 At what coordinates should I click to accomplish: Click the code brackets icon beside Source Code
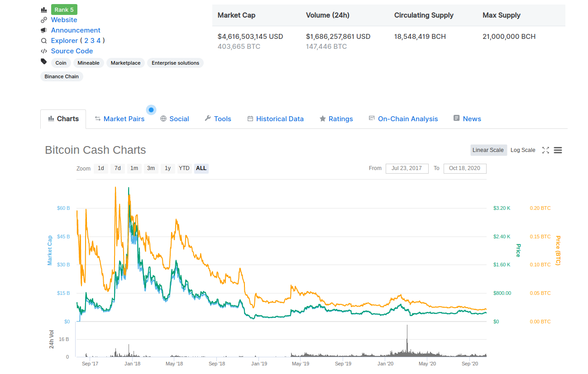(x=43, y=51)
